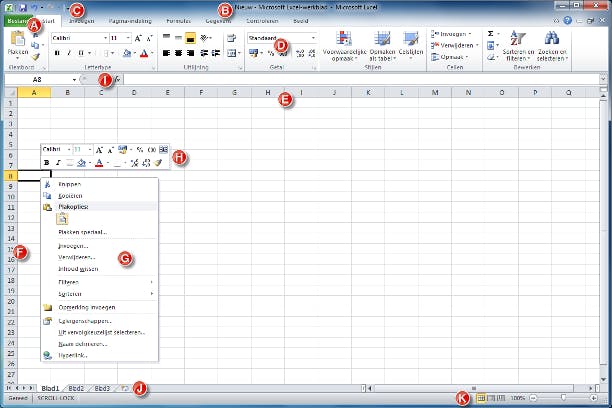
Task: Click the decrease indent icon in the ribbon
Action: coord(204,53)
